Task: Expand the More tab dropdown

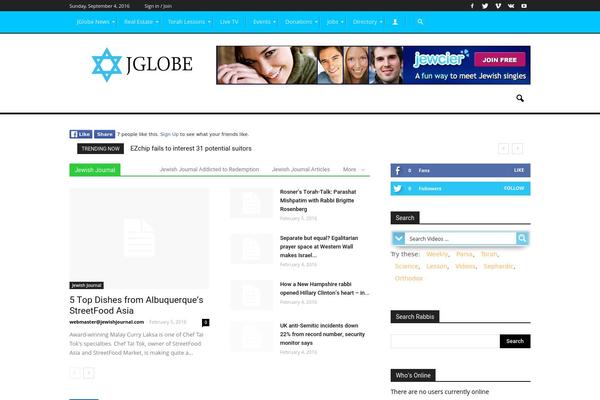Action: click(x=354, y=169)
